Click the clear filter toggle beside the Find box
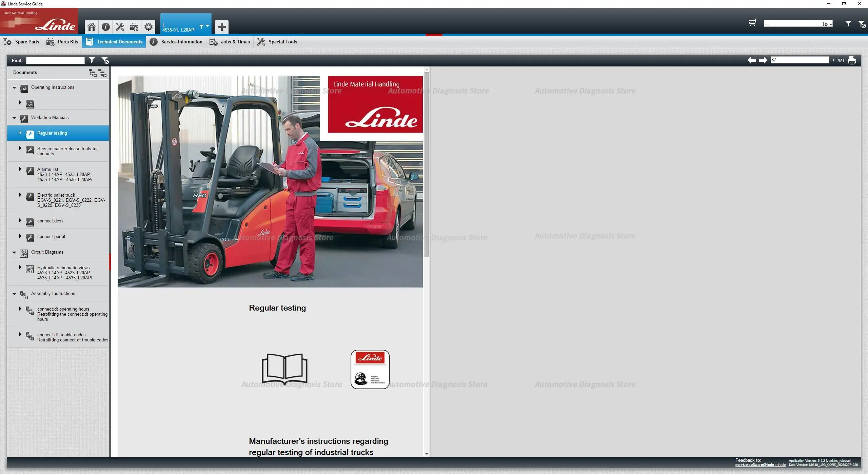This screenshot has height=474, width=868. click(105, 60)
